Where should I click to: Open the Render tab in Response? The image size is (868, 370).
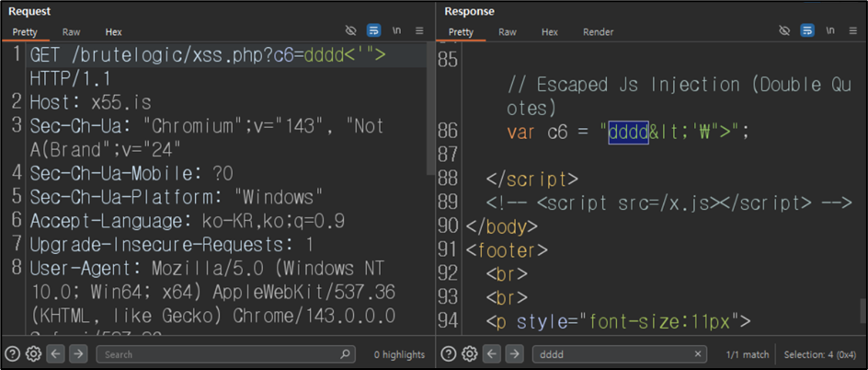pyautogui.click(x=598, y=32)
